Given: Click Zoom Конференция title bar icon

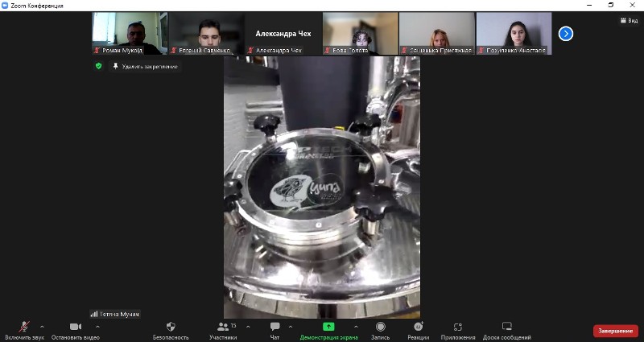Looking at the screenshot, I should coord(5,6).
